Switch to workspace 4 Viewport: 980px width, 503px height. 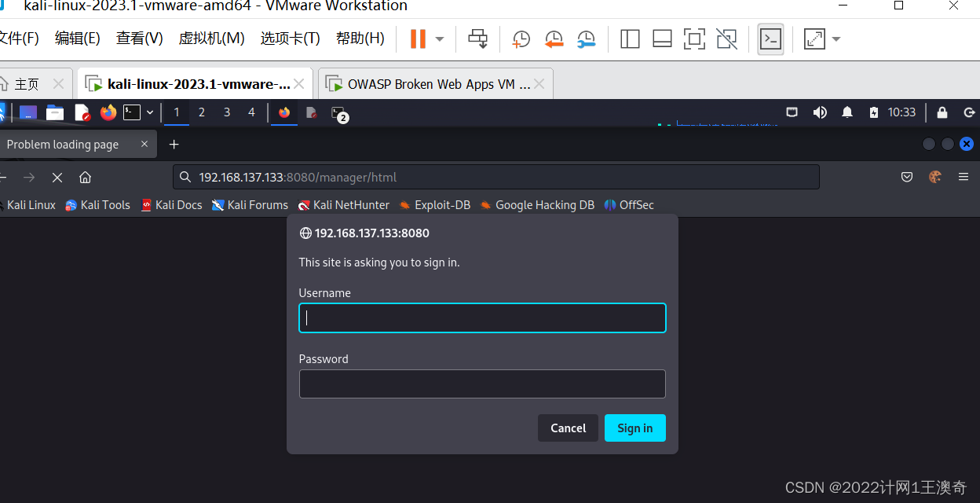(x=251, y=112)
